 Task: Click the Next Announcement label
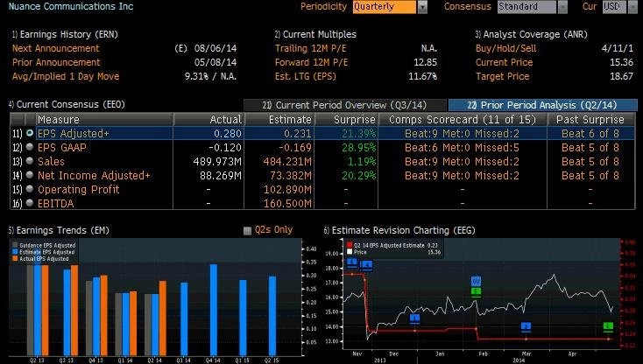56,48
